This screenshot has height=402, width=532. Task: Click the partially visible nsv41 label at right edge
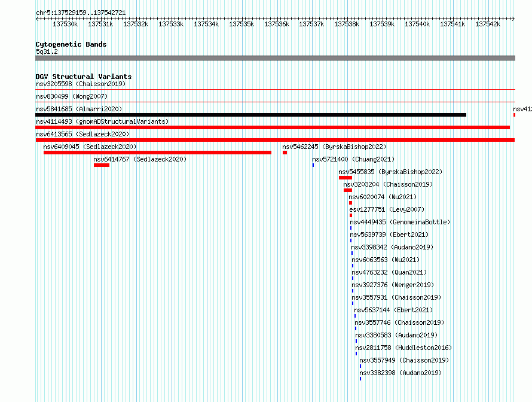[x=522, y=109]
